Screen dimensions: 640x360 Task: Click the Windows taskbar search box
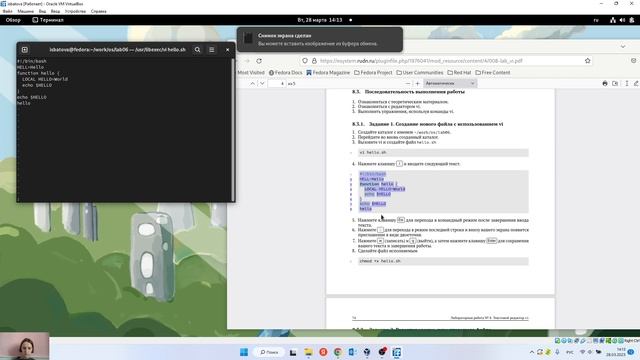pyautogui.click(x=269, y=352)
